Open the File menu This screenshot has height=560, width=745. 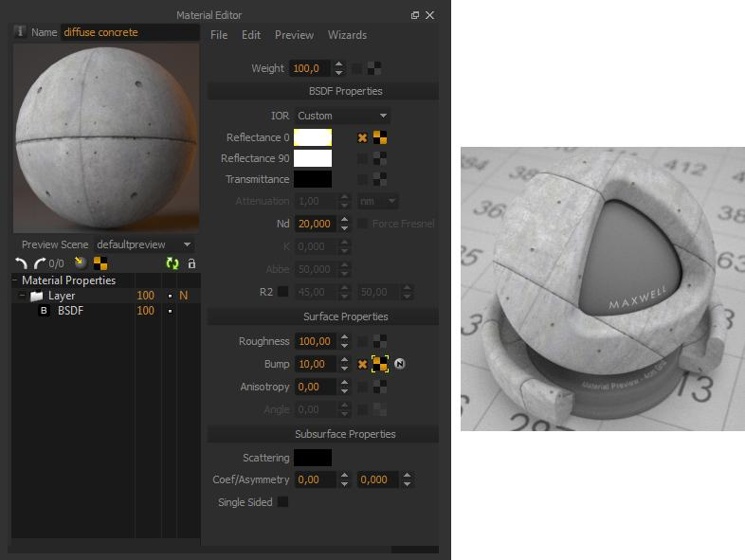pyautogui.click(x=219, y=35)
